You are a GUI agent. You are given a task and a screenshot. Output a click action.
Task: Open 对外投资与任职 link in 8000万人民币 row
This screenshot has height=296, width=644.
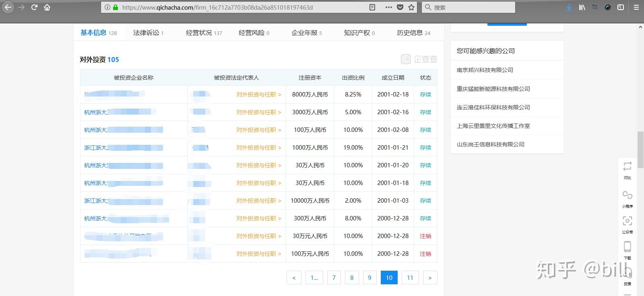(258, 95)
